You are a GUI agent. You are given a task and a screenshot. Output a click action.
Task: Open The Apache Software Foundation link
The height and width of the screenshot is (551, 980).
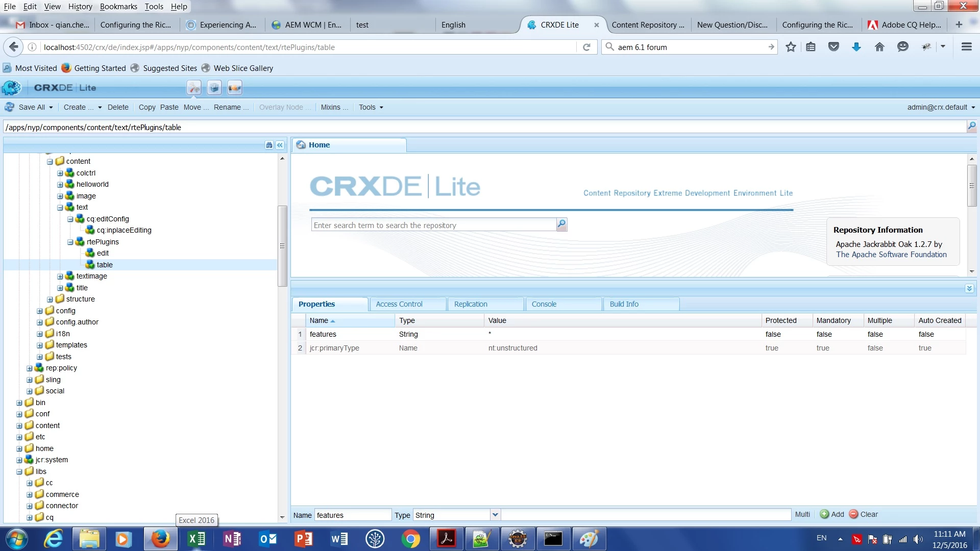tap(891, 255)
